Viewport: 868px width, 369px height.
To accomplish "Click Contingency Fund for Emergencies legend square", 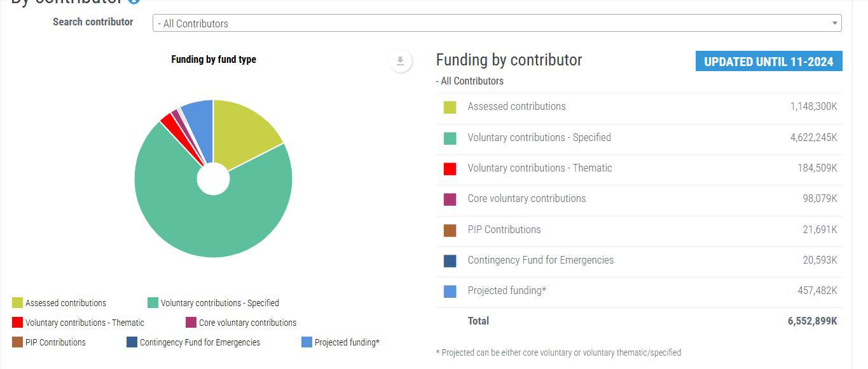I will point(132,342).
